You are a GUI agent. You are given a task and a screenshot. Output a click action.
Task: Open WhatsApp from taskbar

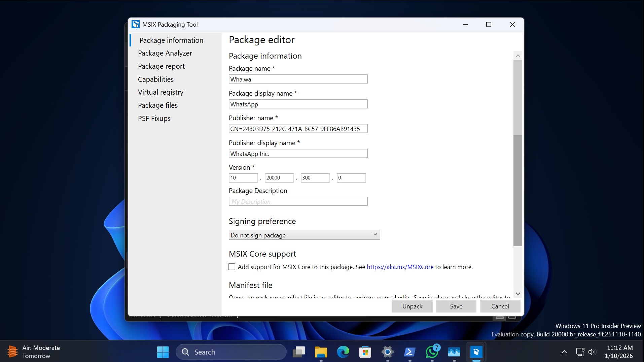click(432, 352)
